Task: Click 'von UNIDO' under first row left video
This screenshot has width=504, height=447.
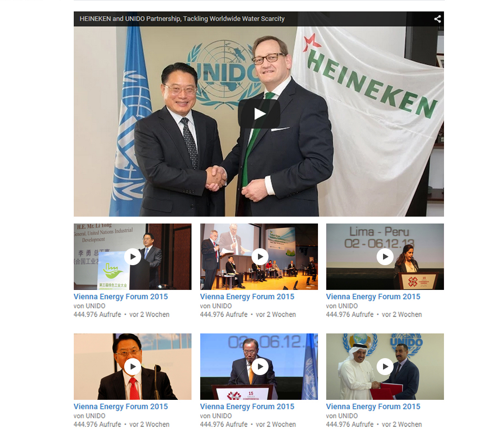Action: point(89,306)
